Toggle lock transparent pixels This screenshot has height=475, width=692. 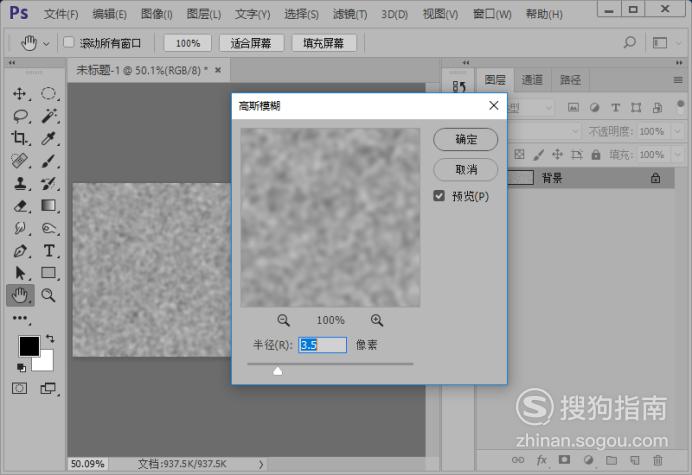click(519, 154)
